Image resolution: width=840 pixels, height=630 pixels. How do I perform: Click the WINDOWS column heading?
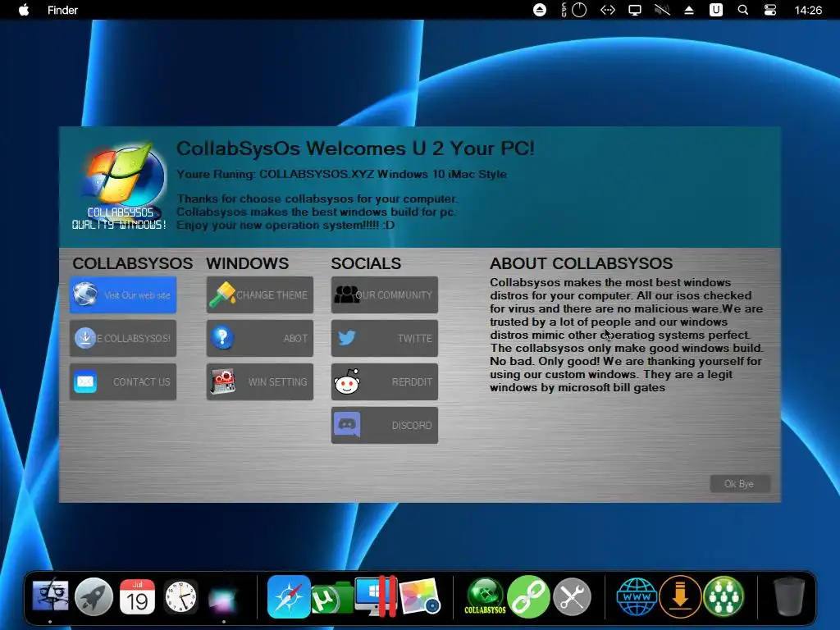(248, 263)
